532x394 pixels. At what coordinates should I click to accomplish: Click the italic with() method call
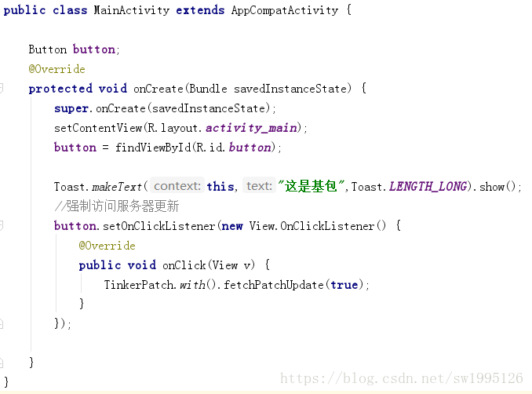click(198, 285)
